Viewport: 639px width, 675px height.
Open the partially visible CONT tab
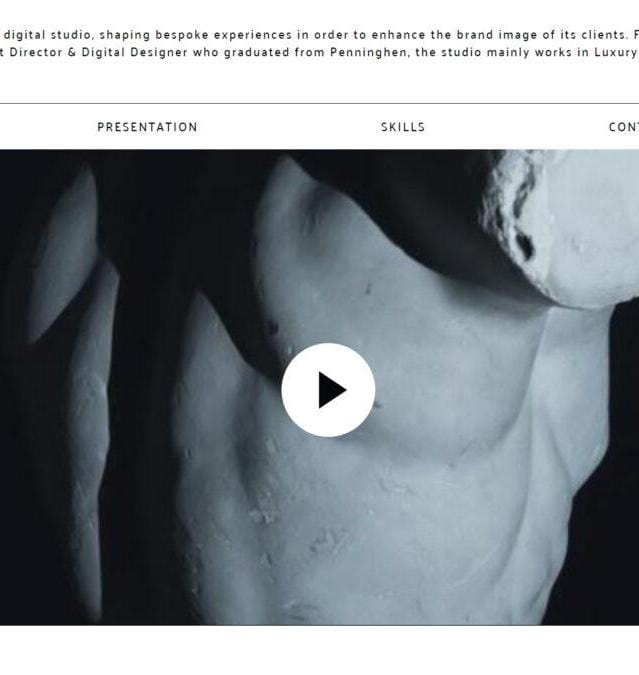(x=623, y=127)
